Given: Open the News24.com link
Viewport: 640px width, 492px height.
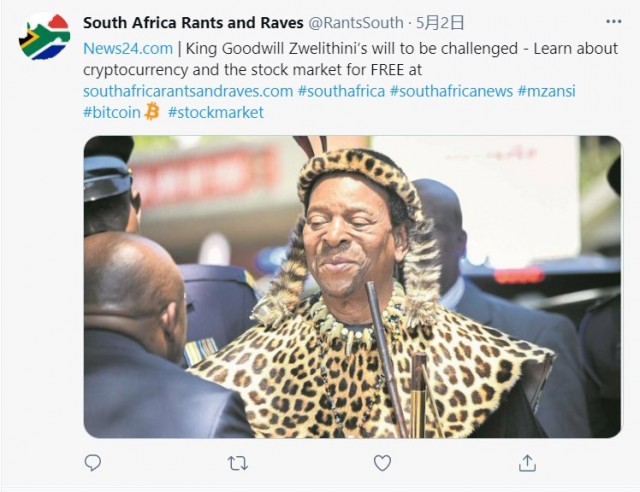Looking at the screenshot, I should tap(128, 49).
